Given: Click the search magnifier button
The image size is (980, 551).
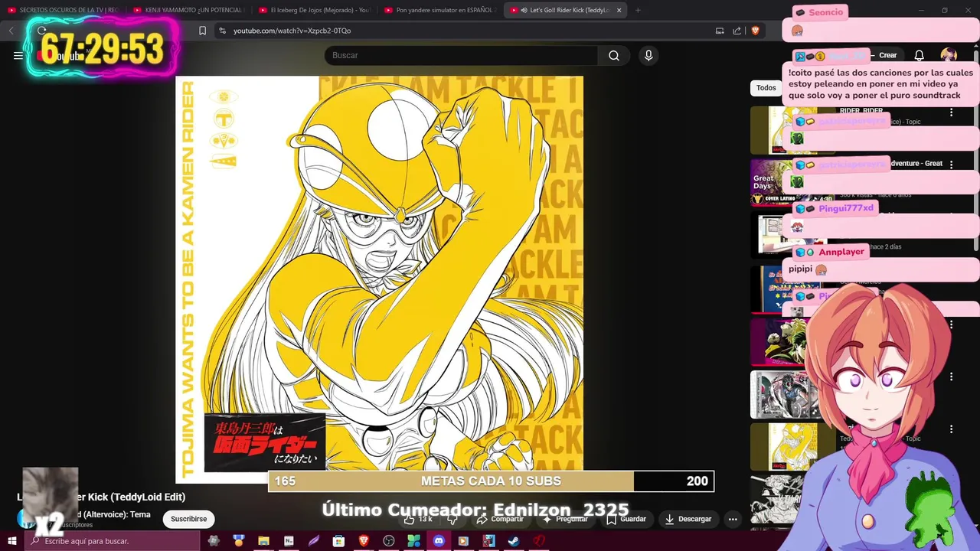Looking at the screenshot, I should pyautogui.click(x=614, y=55).
